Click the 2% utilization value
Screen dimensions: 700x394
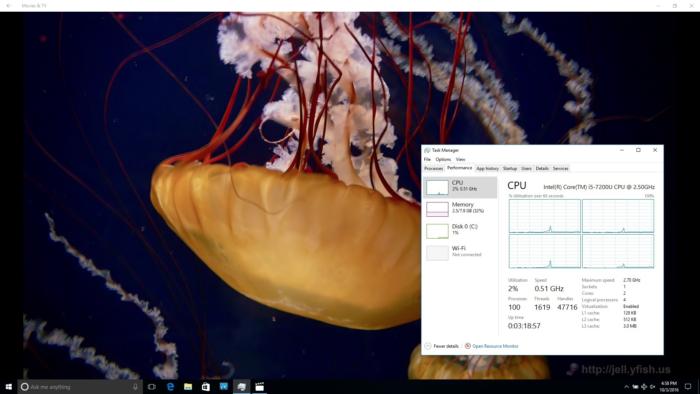(x=513, y=289)
